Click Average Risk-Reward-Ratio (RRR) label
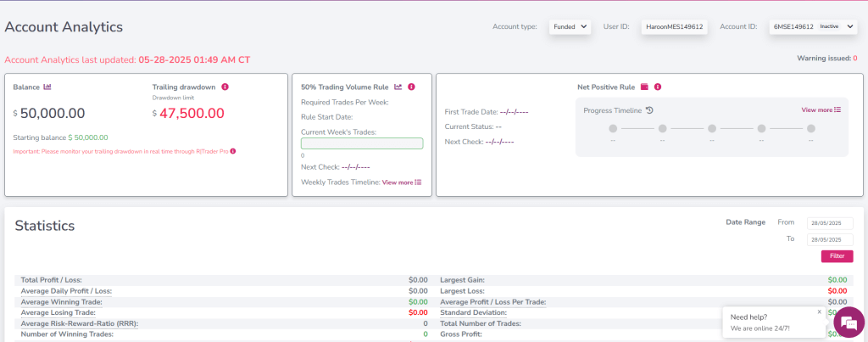 [x=80, y=323]
